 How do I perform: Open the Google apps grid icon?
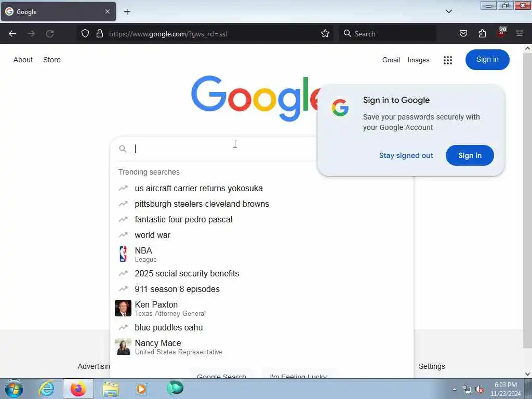[448, 60]
